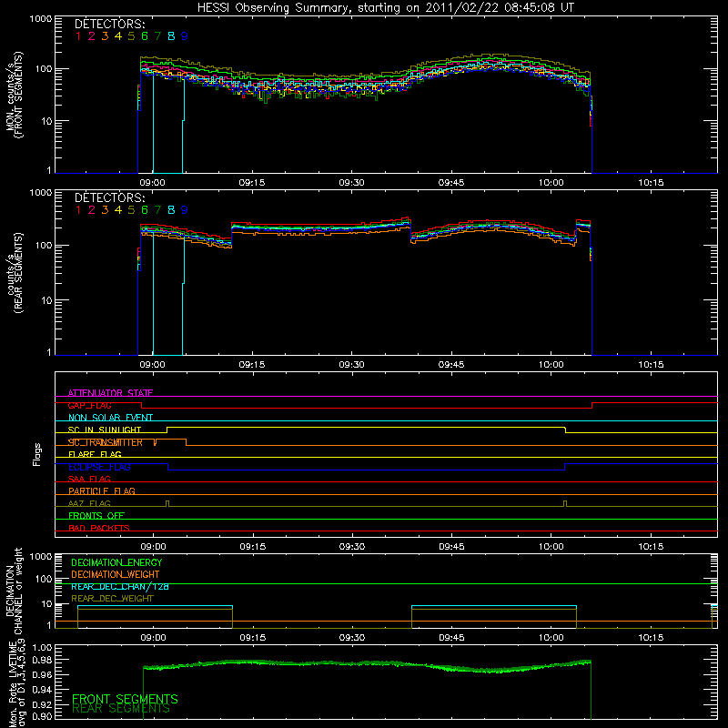
Task: Select the REAR_DEC_WEIGHT legend entry
Action: tap(112, 599)
